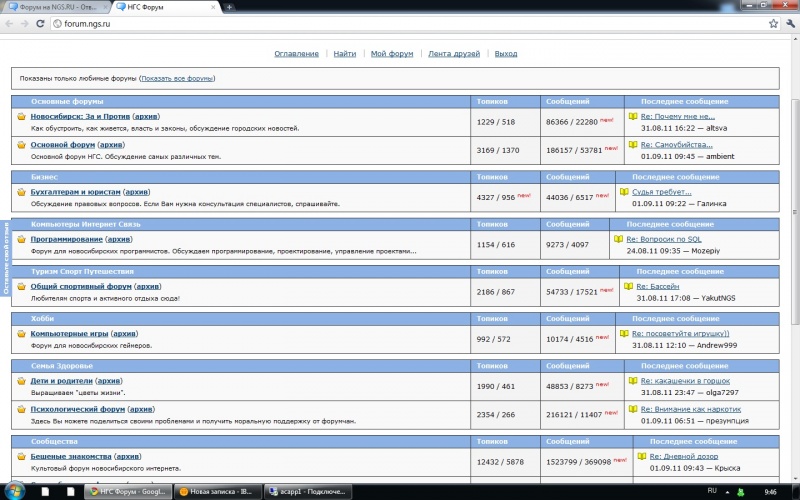Open a new browser tab
Viewport: 800px width, 500px height.
229,6
